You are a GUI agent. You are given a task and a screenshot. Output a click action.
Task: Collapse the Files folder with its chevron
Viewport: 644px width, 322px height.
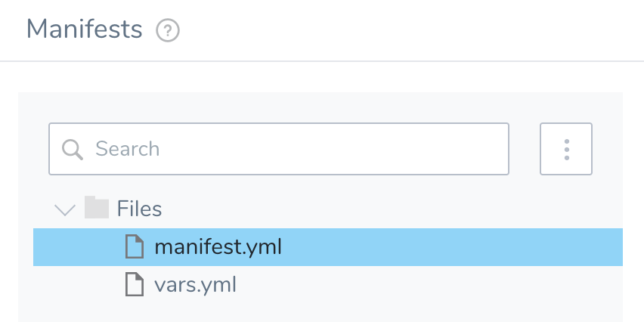pyautogui.click(x=65, y=209)
